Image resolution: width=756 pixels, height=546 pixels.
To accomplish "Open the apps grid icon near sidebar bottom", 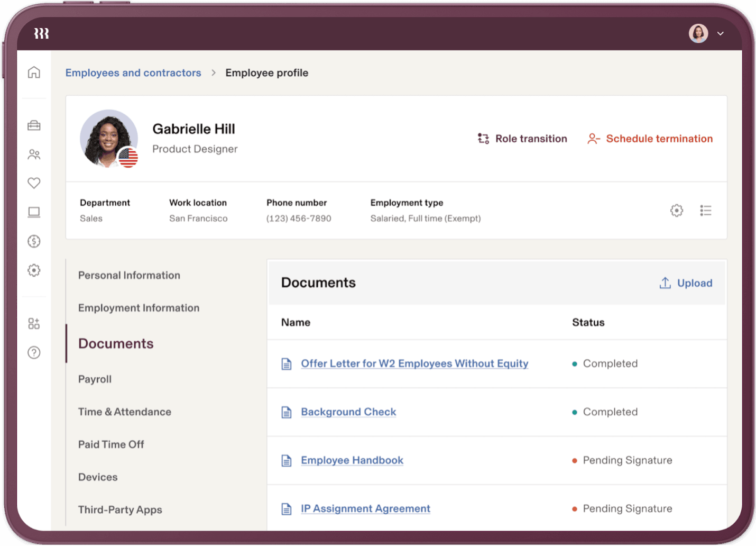I will (33, 323).
